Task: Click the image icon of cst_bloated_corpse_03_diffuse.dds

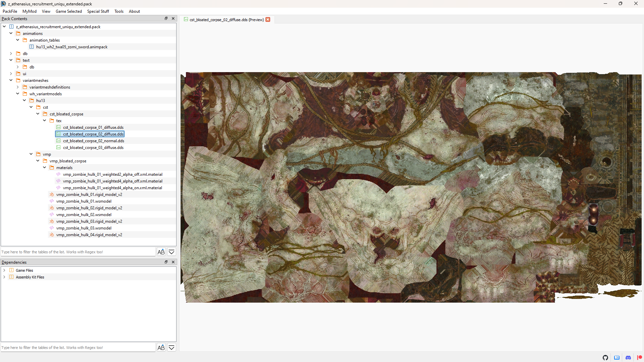Action: 58,148
